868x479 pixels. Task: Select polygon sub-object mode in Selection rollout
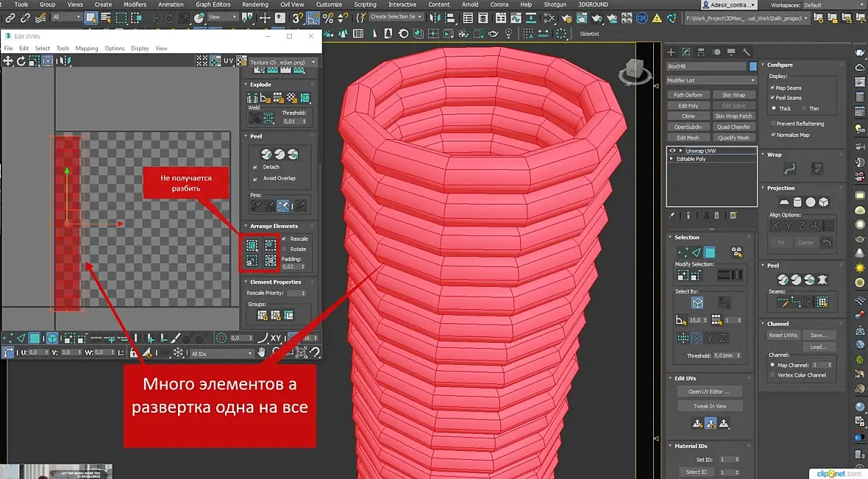pos(710,252)
